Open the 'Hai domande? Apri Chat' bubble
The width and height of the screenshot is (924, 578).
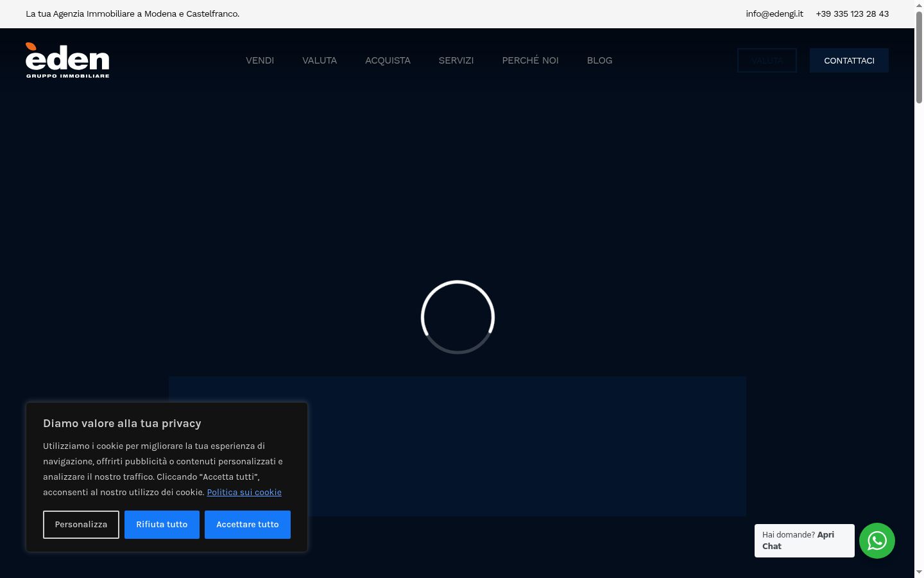click(x=805, y=541)
